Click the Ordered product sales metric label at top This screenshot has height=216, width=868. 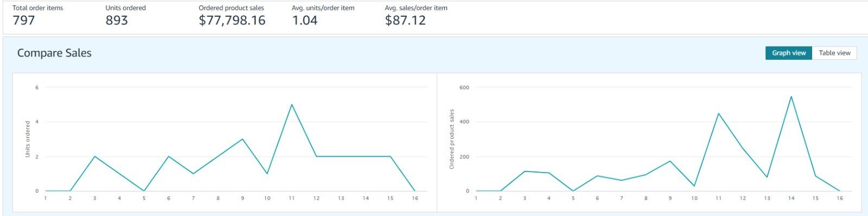tap(232, 8)
